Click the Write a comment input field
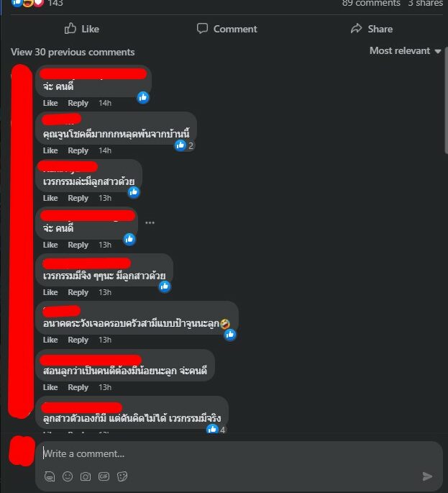The height and width of the screenshot is (493, 448). pyautogui.click(x=239, y=453)
